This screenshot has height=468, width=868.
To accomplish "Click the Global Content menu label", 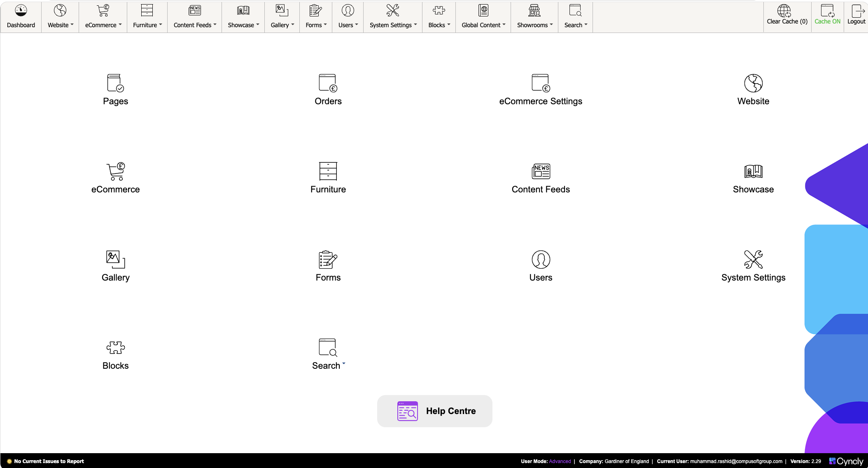I will click(x=481, y=25).
